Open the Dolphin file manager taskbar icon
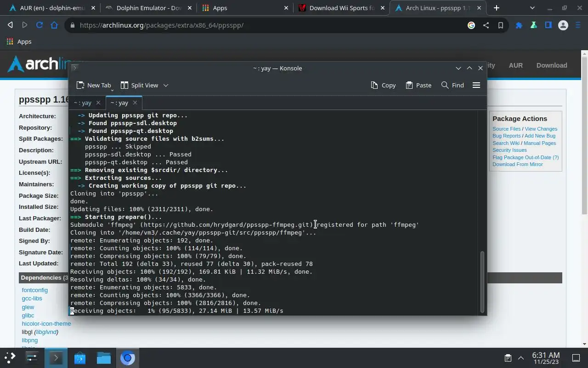The height and width of the screenshot is (368, 588). click(x=103, y=357)
